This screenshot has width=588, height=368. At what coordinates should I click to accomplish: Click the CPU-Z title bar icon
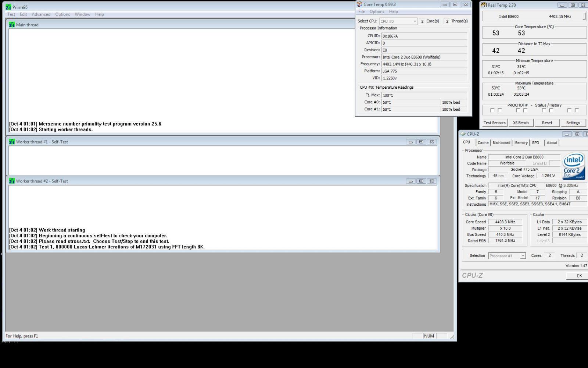(463, 134)
